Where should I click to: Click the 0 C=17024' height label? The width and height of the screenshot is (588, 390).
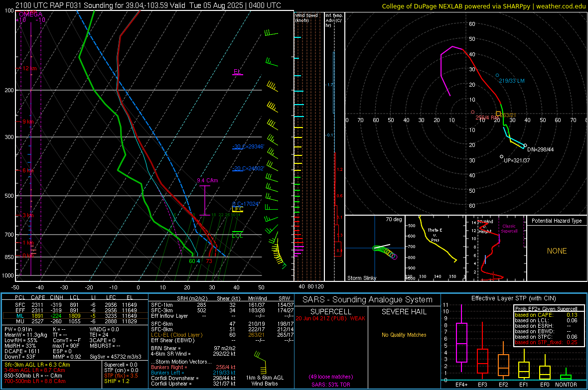246,204
